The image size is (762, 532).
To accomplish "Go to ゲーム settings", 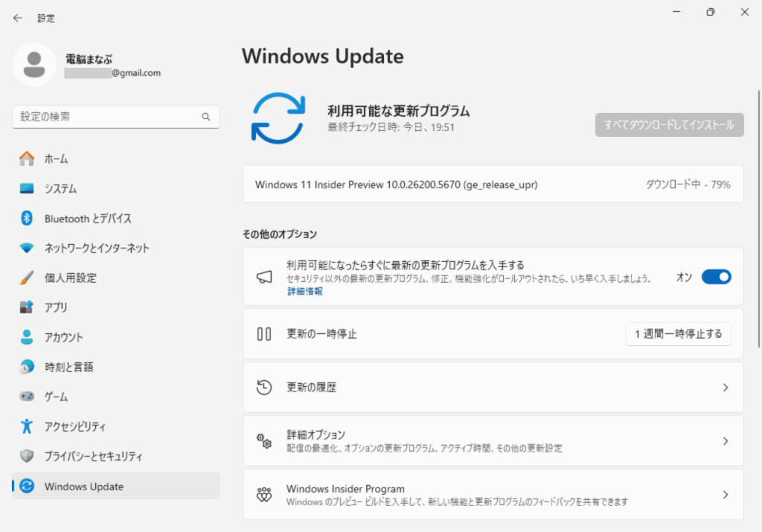I will [116, 397].
